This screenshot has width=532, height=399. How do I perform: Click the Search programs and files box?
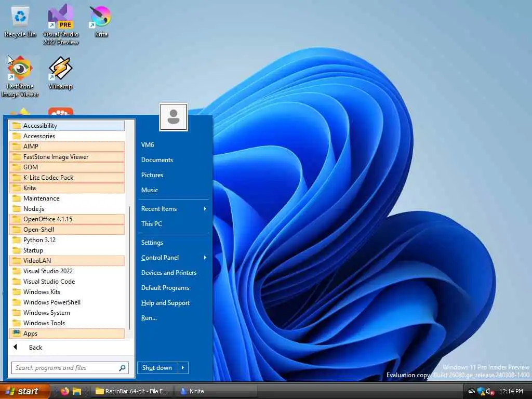[x=70, y=368]
